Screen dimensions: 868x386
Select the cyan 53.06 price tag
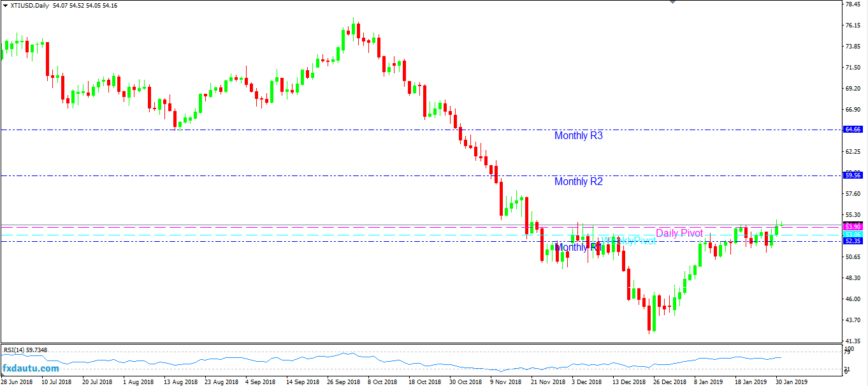pos(853,235)
